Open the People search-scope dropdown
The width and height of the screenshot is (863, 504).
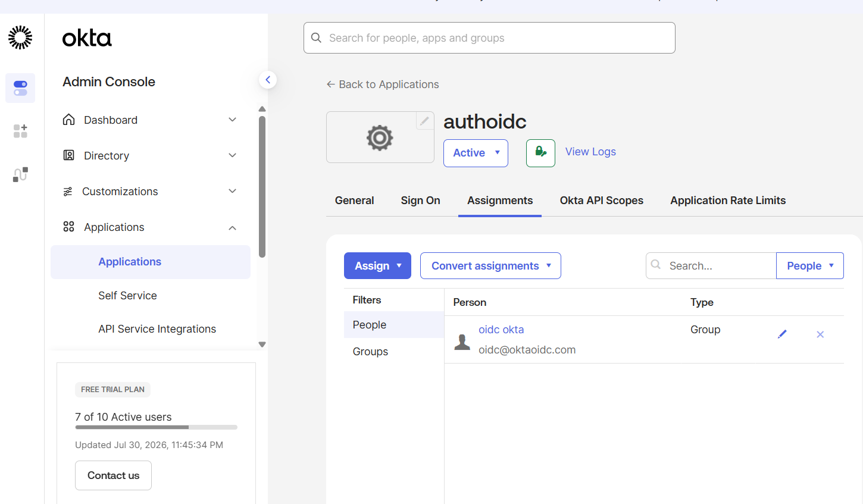pyautogui.click(x=810, y=266)
